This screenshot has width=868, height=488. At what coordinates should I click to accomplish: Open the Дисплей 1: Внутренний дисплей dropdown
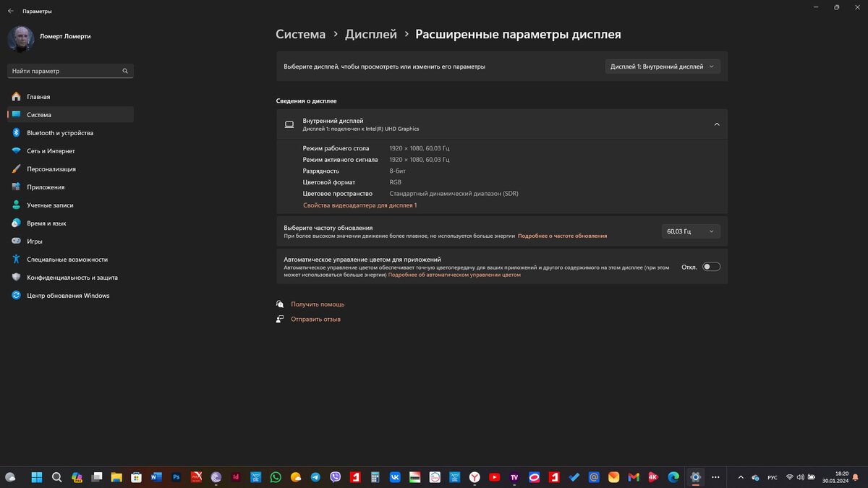point(662,65)
